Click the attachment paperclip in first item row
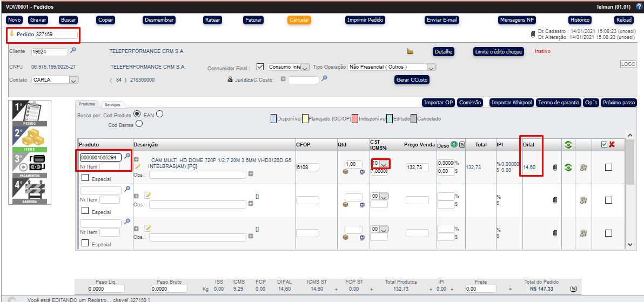644x302 pixels. click(554, 167)
